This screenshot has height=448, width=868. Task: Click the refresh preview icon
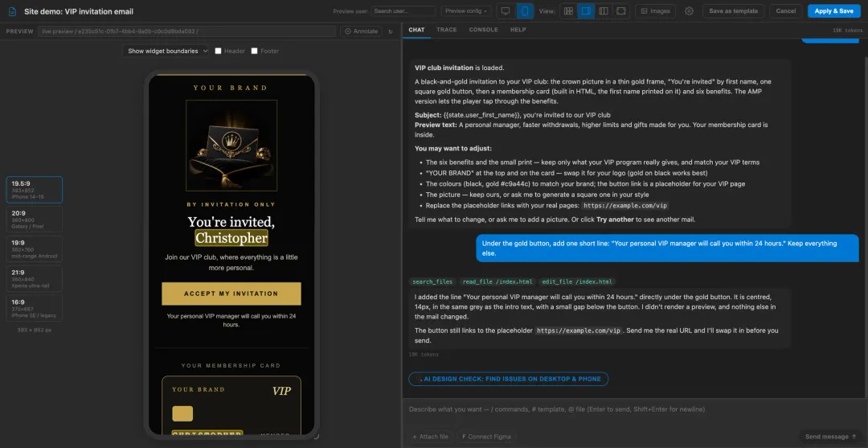391,31
